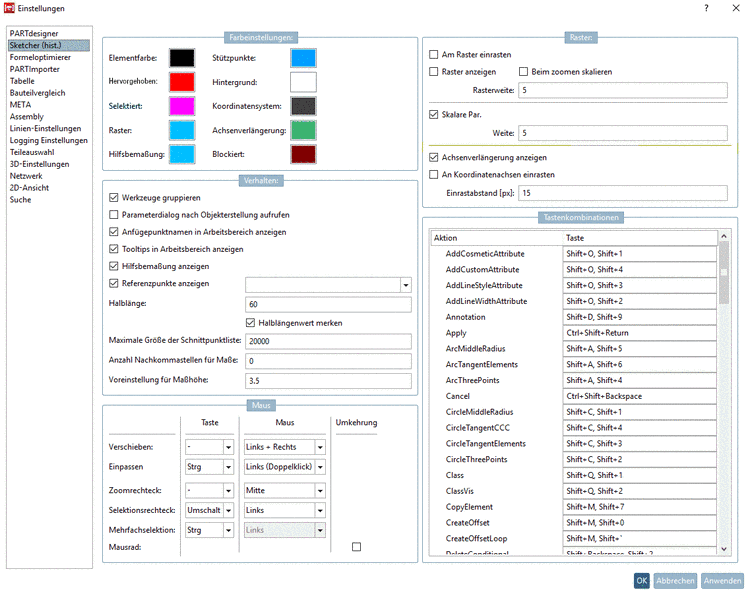
Task: Click the scroll up arrow in shortcuts list
Action: (x=724, y=236)
